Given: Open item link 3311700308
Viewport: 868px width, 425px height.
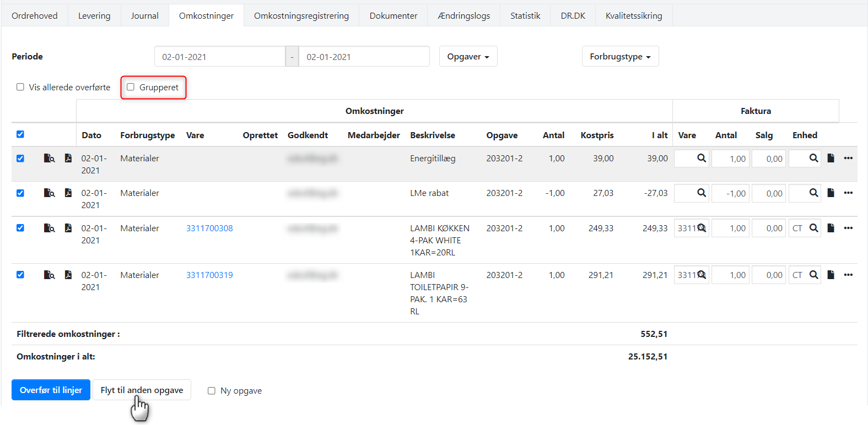Looking at the screenshot, I should point(209,228).
